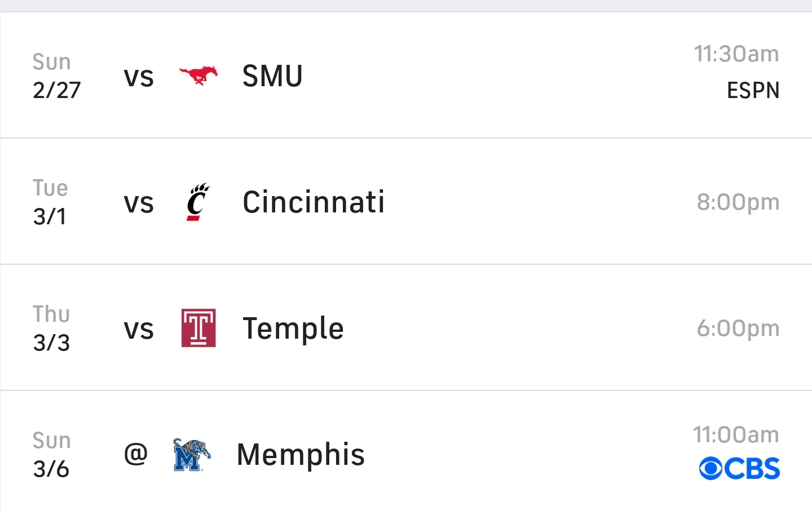Tap the 11:00am Memphis game time
Viewport: 812px width, 515px height.
click(x=735, y=435)
